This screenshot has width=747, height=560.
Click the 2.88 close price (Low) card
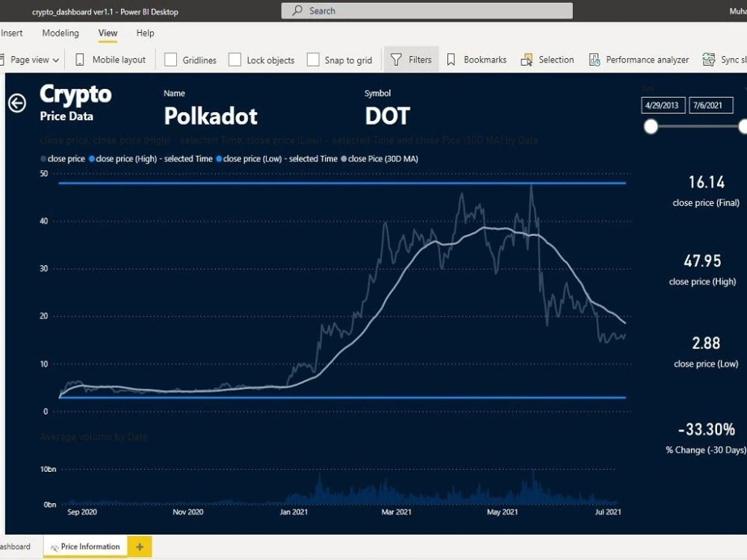tap(706, 352)
